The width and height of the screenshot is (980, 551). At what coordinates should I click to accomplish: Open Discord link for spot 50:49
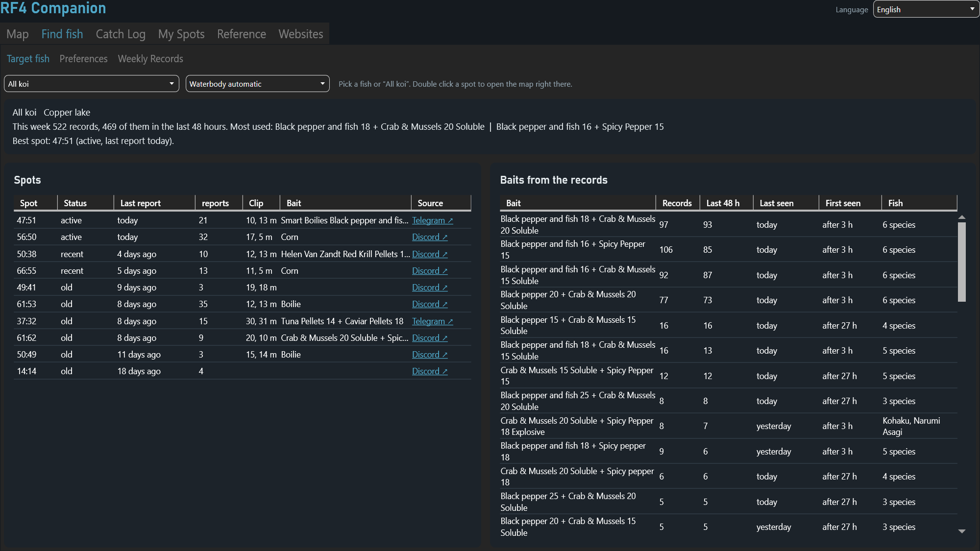(x=430, y=355)
